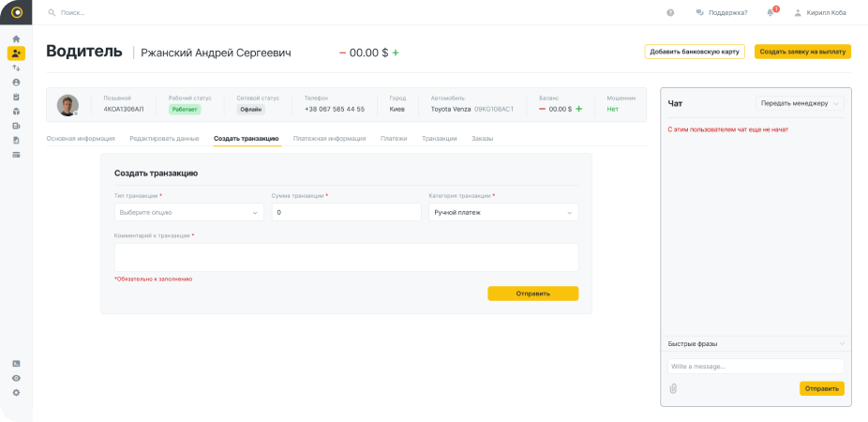868x422 pixels.
Task: Open the Передать менеджеру dropdown
Action: (799, 103)
